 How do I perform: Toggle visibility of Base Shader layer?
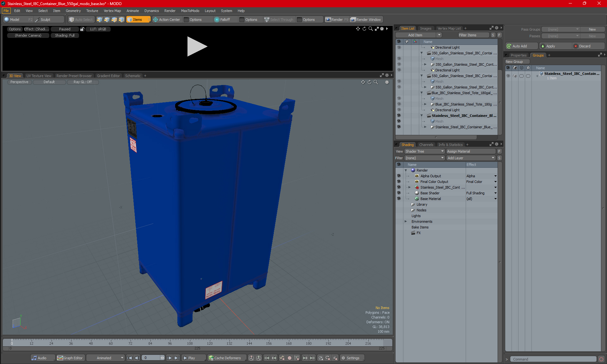click(x=399, y=193)
